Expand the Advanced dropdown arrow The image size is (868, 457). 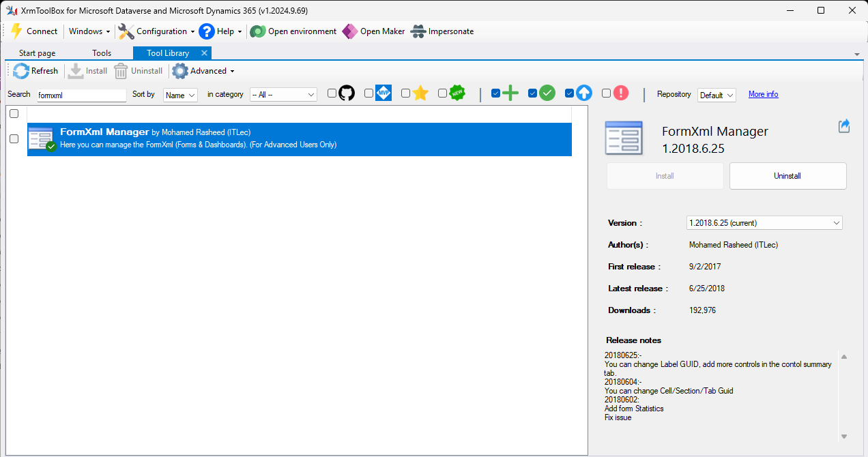coord(232,72)
